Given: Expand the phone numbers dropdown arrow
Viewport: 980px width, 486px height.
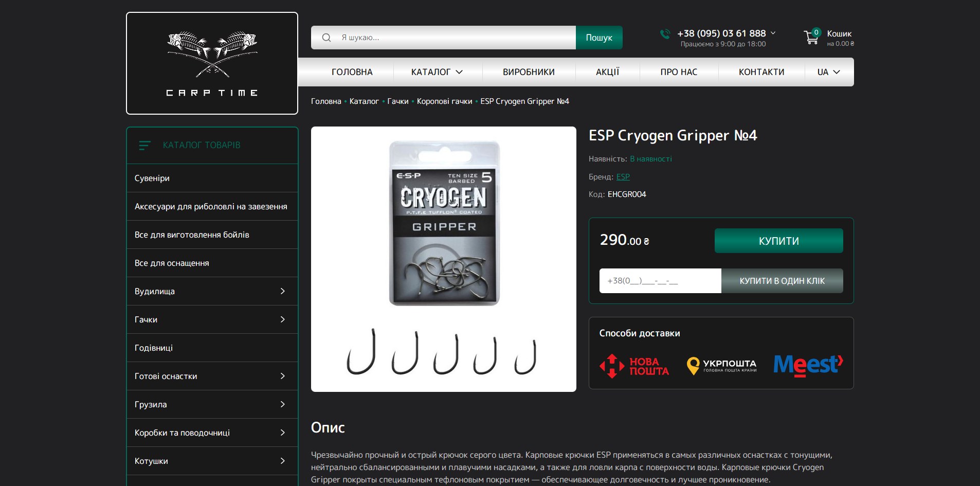Looking at the screenshot, I should pyautogui.click(x=773, y=33).
